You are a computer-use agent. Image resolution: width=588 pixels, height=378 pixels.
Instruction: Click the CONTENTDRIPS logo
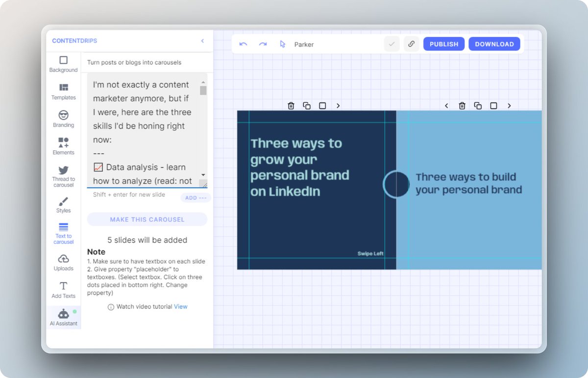point(74,41)
